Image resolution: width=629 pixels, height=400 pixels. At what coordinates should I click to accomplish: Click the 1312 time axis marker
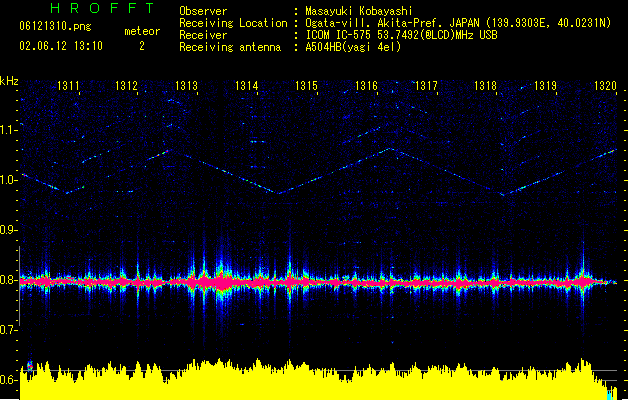tap(126, 85)
